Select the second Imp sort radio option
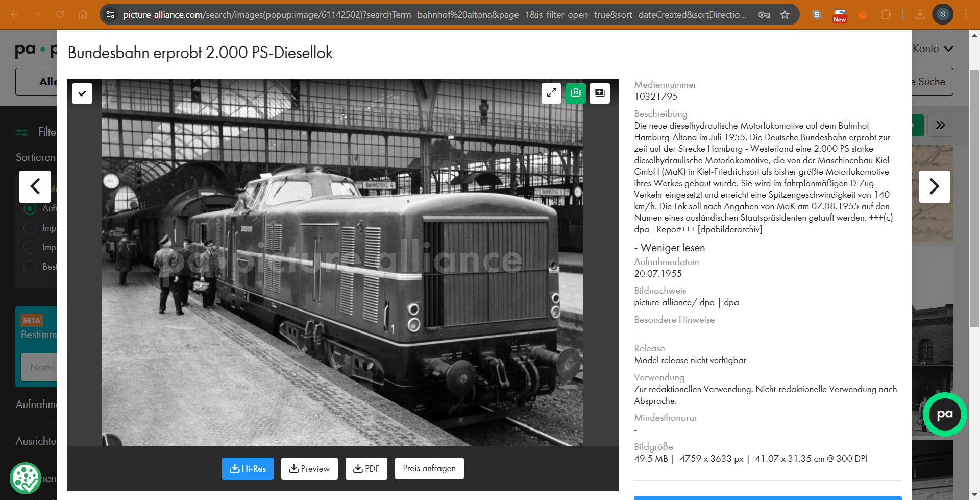 pos(30,247)
